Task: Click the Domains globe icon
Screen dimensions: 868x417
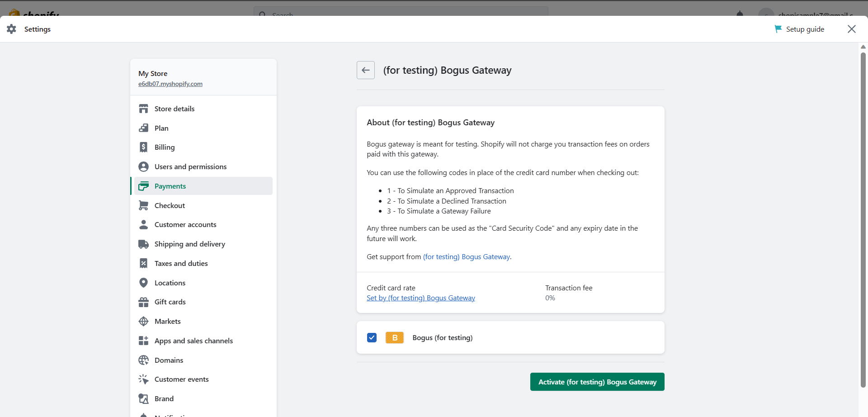Action: 143,360
